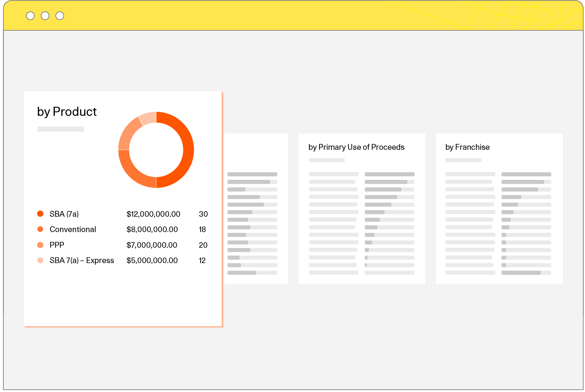Click the $8,000,000.00 amount value
The height and width of the screenshot is (392, 585).
pyautogui.click(x=152, y=229)
